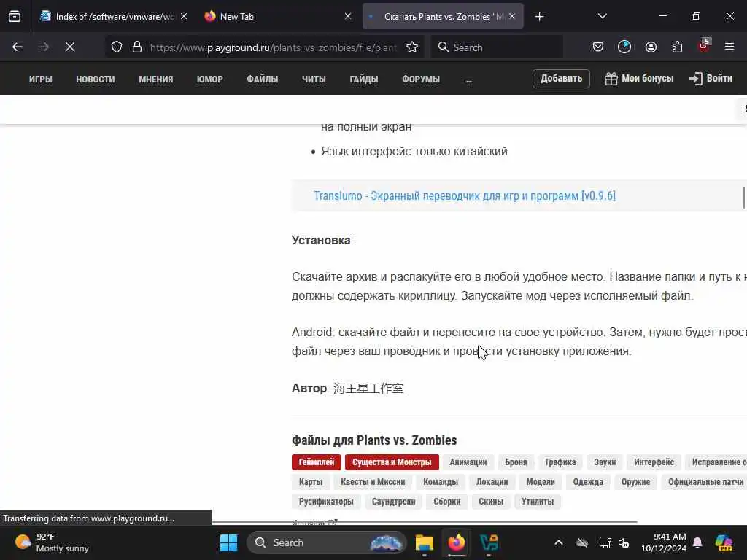Filter files by Модели tag
747x560 pixels.
click(x=541, y=482)
